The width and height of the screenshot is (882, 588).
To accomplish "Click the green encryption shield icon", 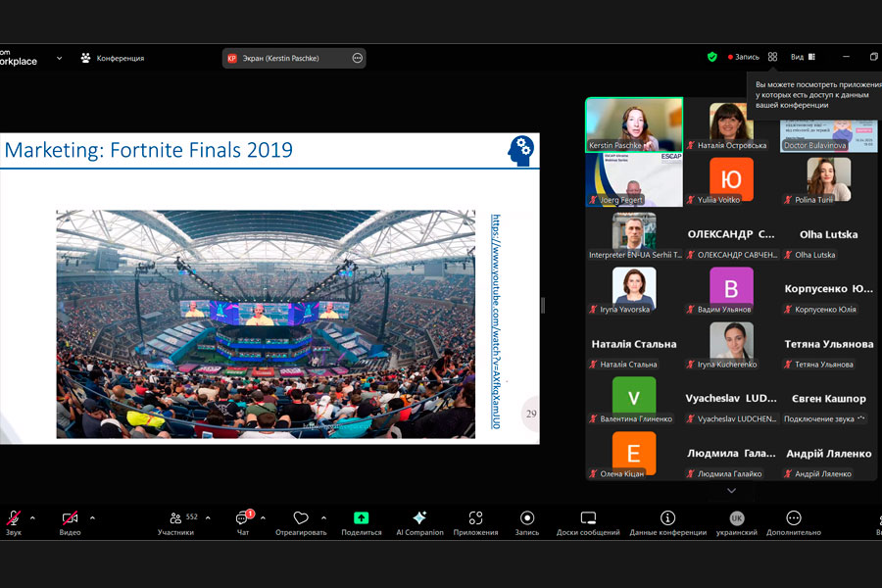I will click(x=712, y=57).
